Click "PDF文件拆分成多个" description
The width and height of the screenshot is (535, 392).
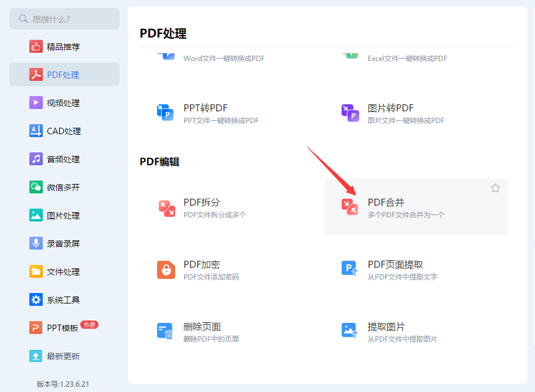click(x=215, y=214)
